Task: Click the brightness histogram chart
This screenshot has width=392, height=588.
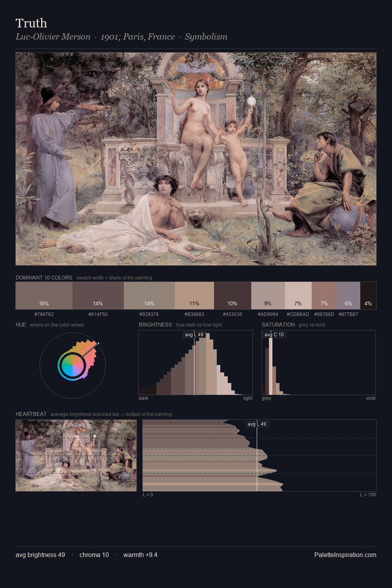Action: pos(196,363)
